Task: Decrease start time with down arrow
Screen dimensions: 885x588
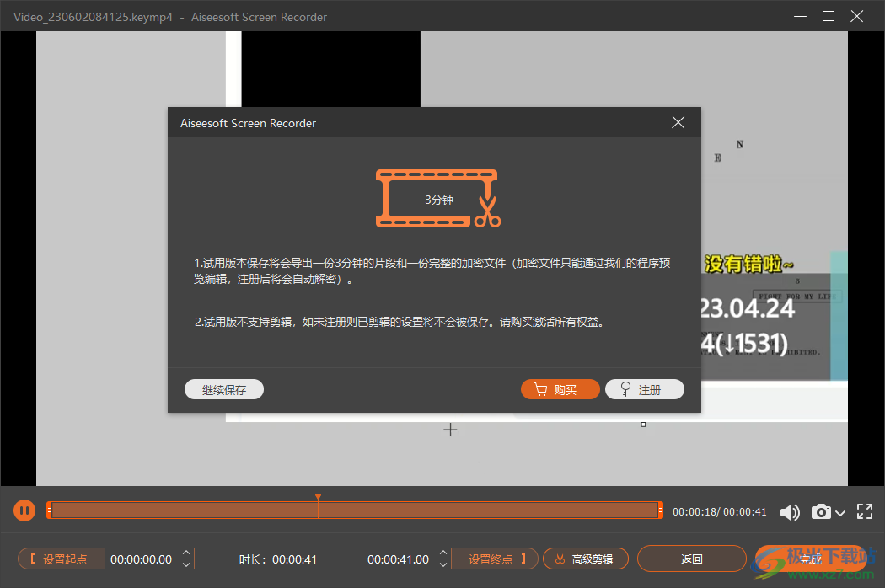Action: click(x=186, y=564)
